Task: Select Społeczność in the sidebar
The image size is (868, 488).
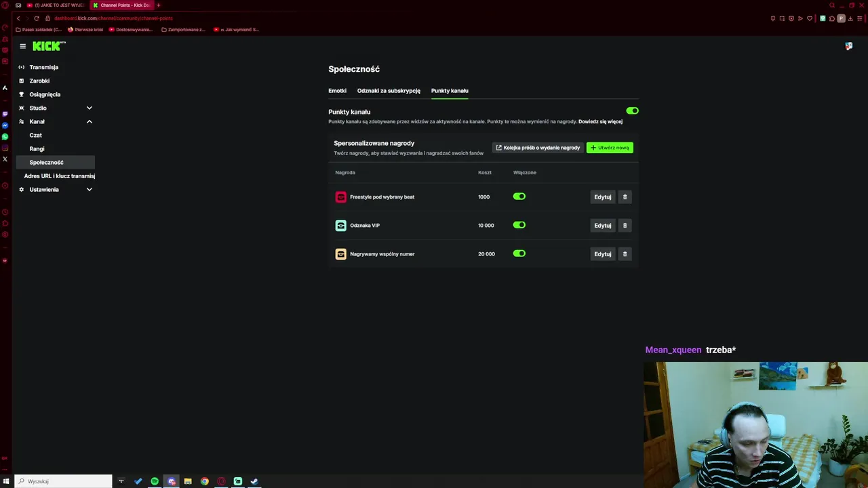Action: click(56, 162)
